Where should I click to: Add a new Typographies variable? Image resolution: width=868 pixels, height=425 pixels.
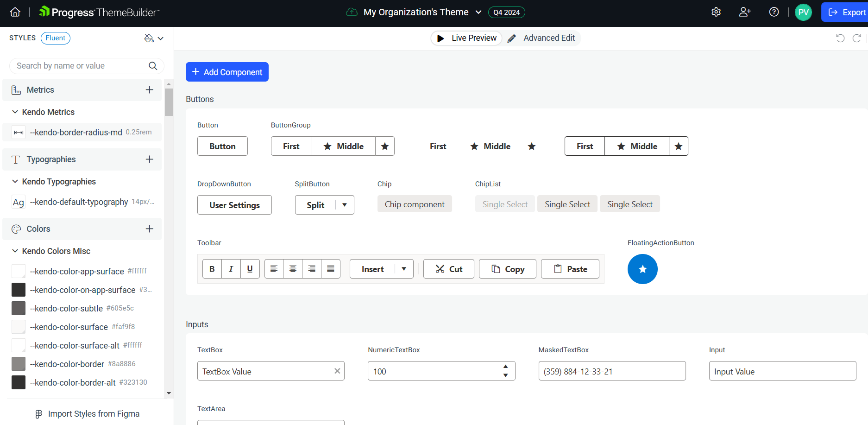click(x=150, y=159)
